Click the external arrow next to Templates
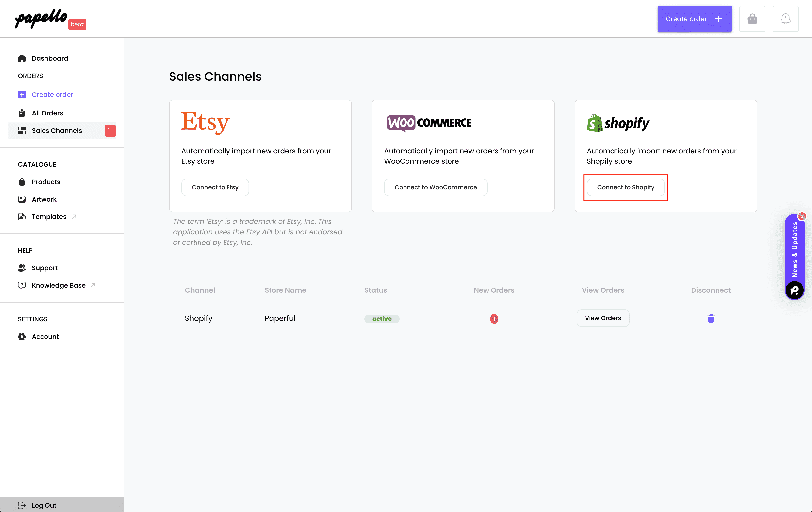 74,217
